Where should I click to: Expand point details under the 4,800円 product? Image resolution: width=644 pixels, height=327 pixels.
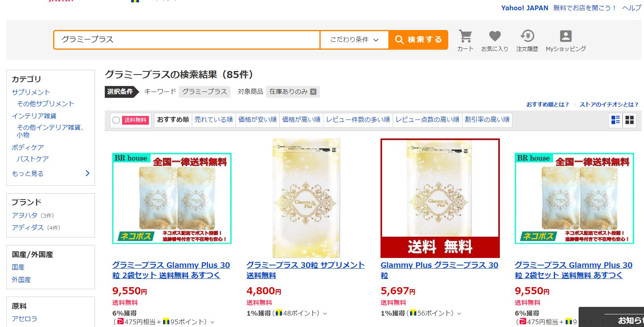(x=325, y=314)
